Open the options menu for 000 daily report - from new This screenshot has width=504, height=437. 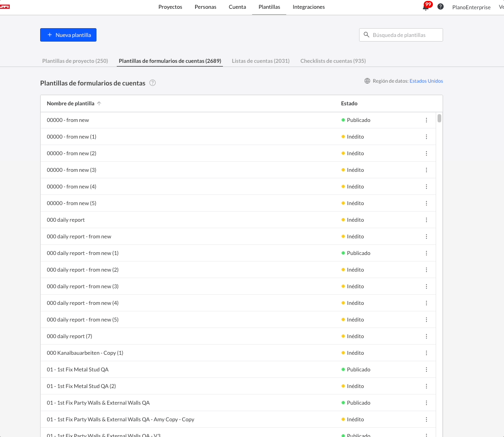click(426, 237)
